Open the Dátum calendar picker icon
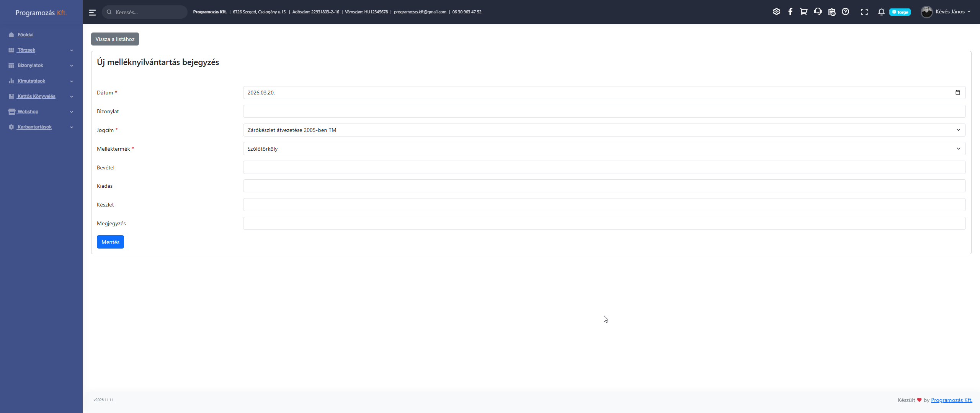Screen dimensions: 980x413 pos(958,93)
